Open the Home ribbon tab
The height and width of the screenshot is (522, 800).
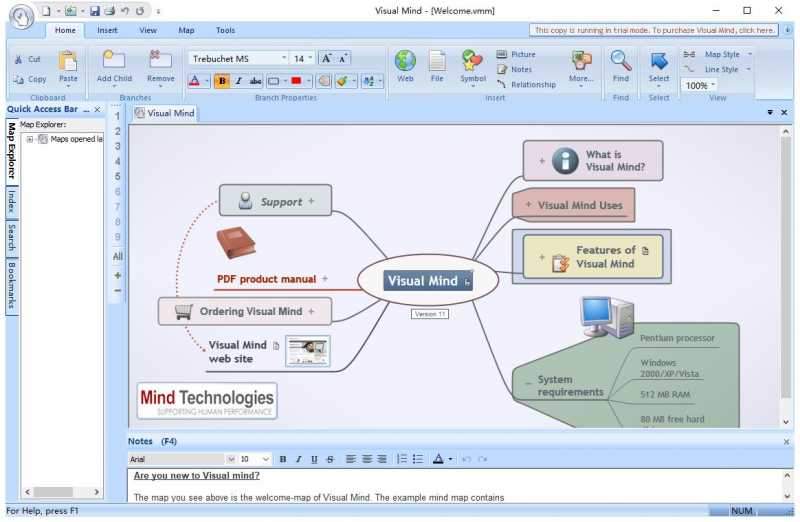[65, 30]
